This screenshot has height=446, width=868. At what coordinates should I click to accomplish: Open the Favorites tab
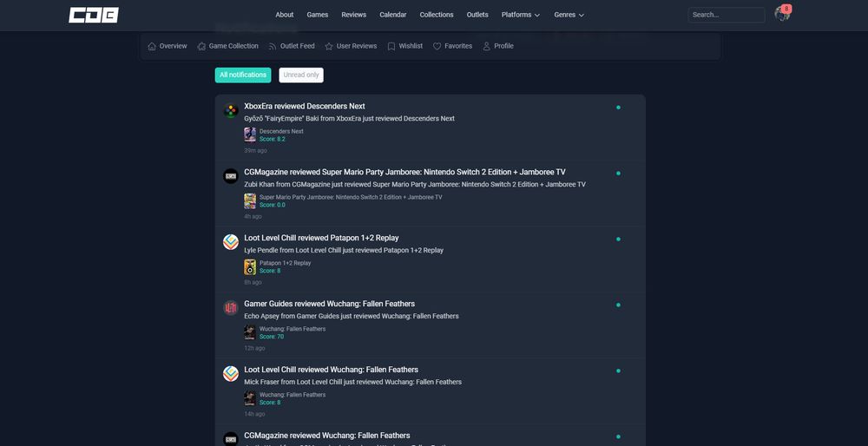coord(452,47)
